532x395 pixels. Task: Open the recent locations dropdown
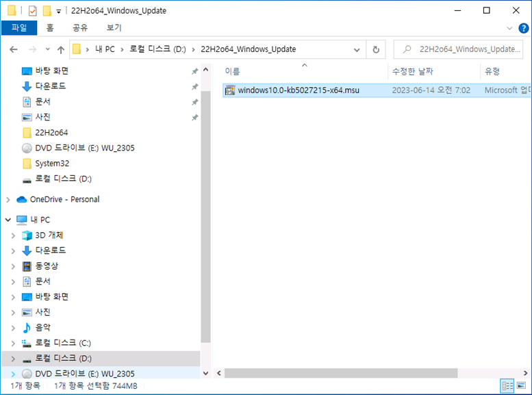47,49
